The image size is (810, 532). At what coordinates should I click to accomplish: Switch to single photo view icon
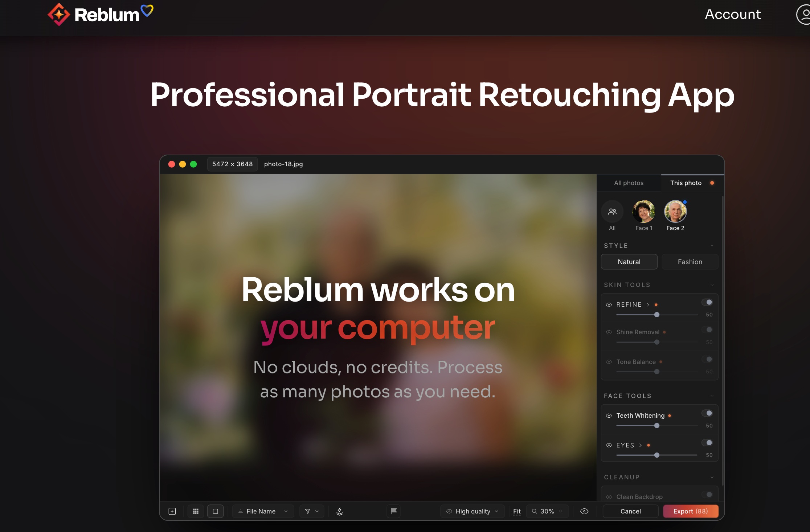click(216, 511)
